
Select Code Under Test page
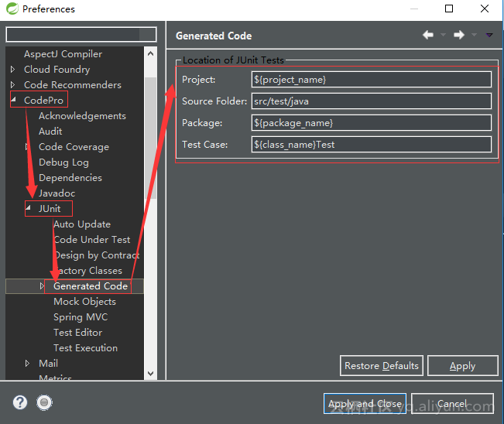point(92,239)
